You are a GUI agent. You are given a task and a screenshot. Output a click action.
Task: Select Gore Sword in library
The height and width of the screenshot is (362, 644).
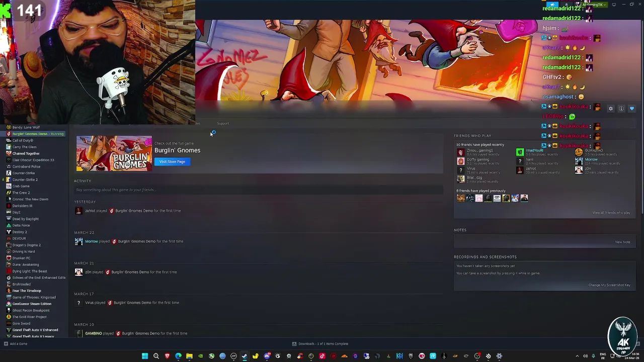(x=21, y=323)
